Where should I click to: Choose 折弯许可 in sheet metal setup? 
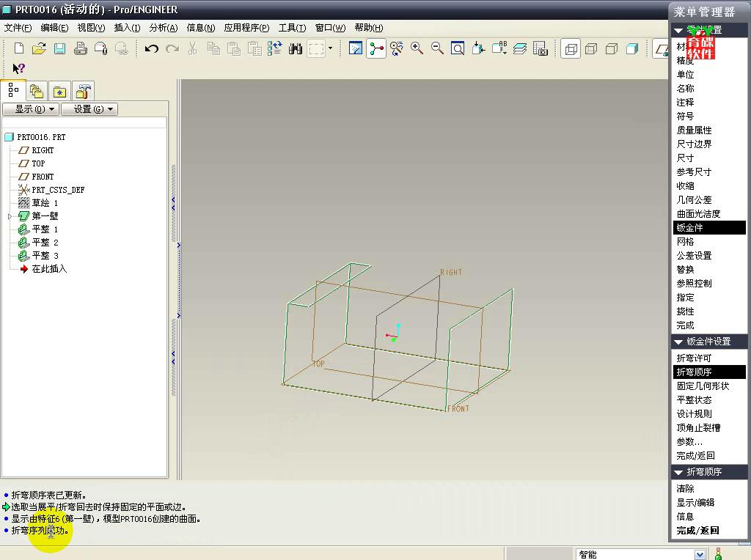coord(694,358)
